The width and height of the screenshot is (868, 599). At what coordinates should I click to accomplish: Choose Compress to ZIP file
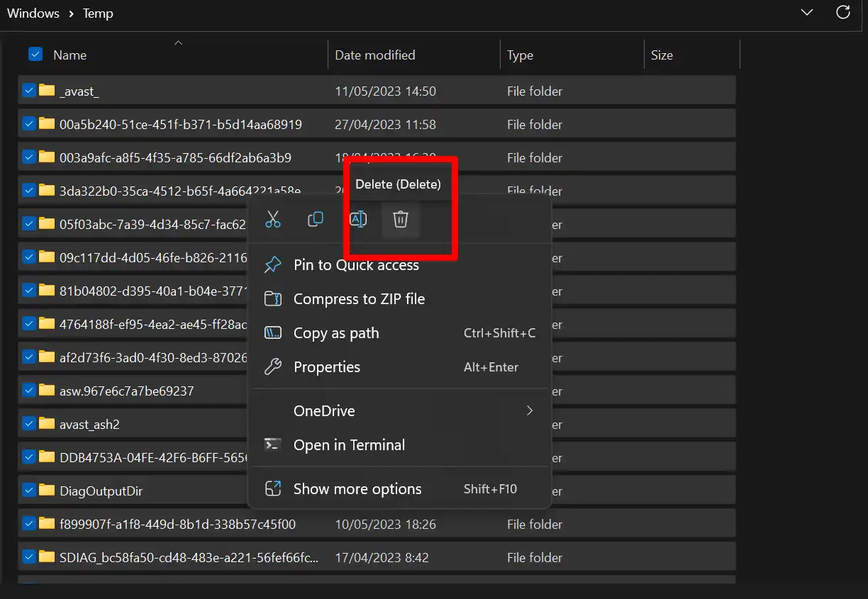(401, 299)
